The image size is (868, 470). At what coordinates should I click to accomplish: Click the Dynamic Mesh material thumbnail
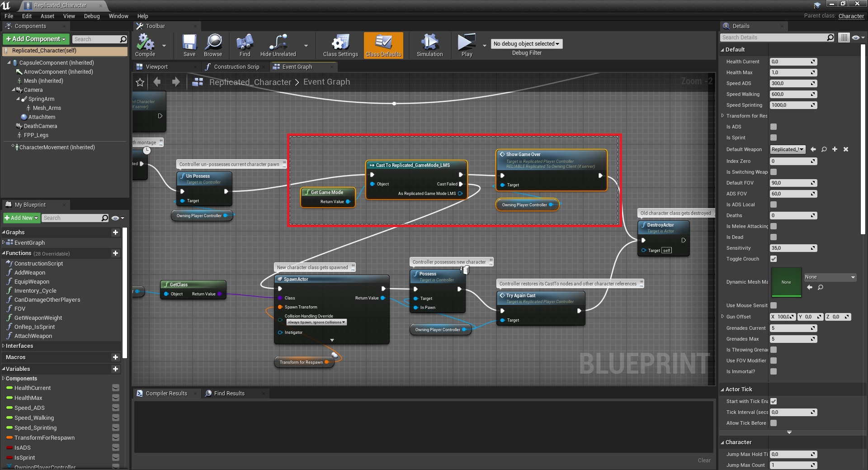786,282
